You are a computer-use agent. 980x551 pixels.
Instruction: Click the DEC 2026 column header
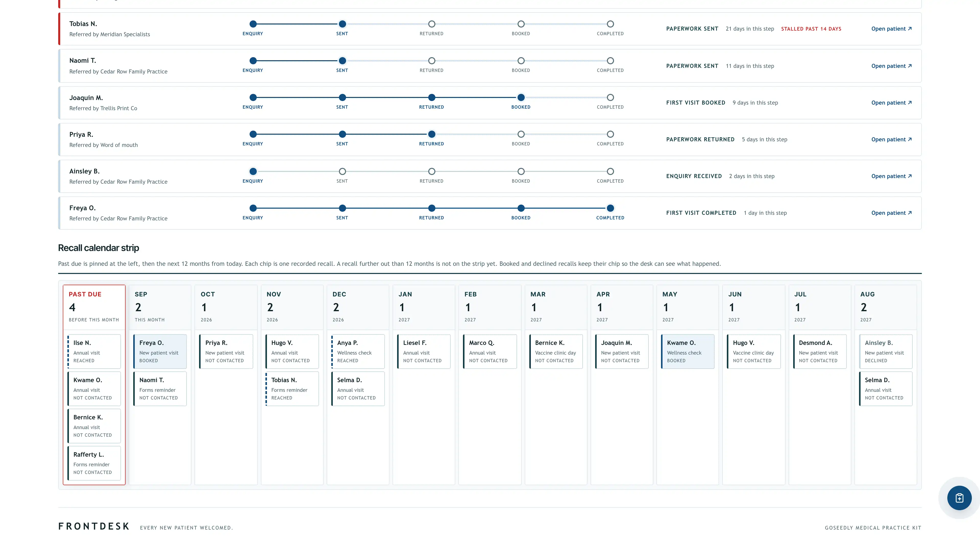[x=358, y=307]
